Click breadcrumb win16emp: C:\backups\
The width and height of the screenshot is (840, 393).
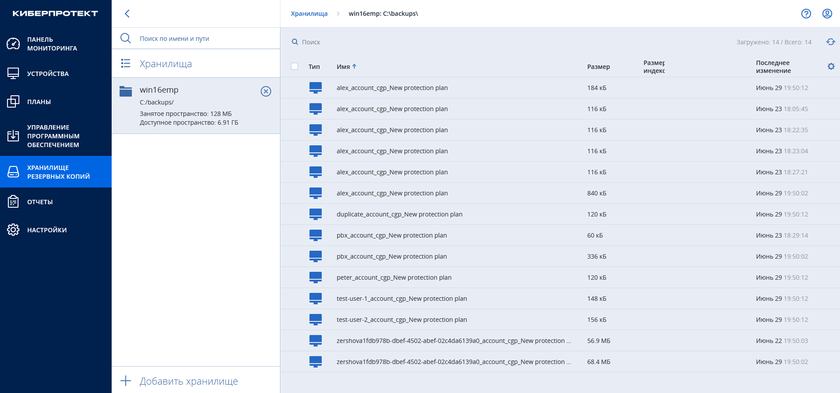(x=383, y=14)
